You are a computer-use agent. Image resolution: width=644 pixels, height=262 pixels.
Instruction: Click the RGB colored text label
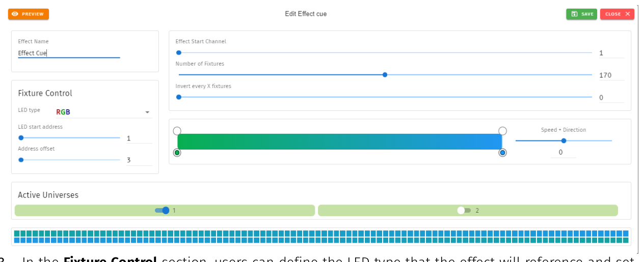pos(63,112)
